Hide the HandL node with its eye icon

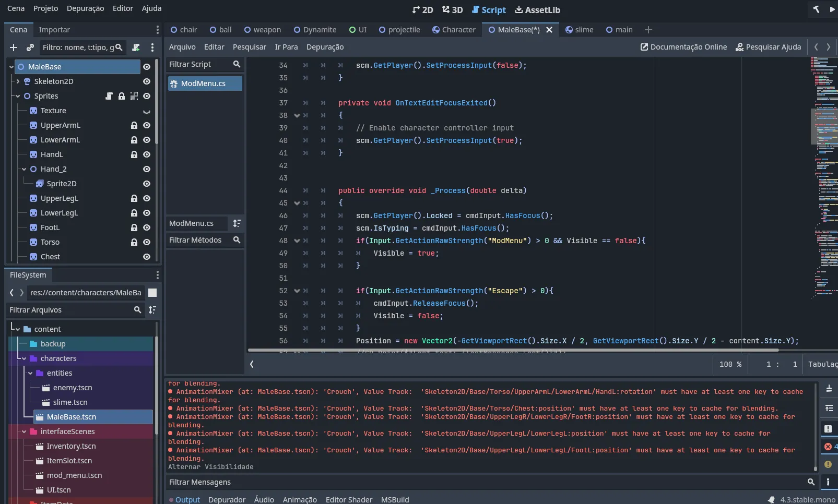click(x=147, y=154)
